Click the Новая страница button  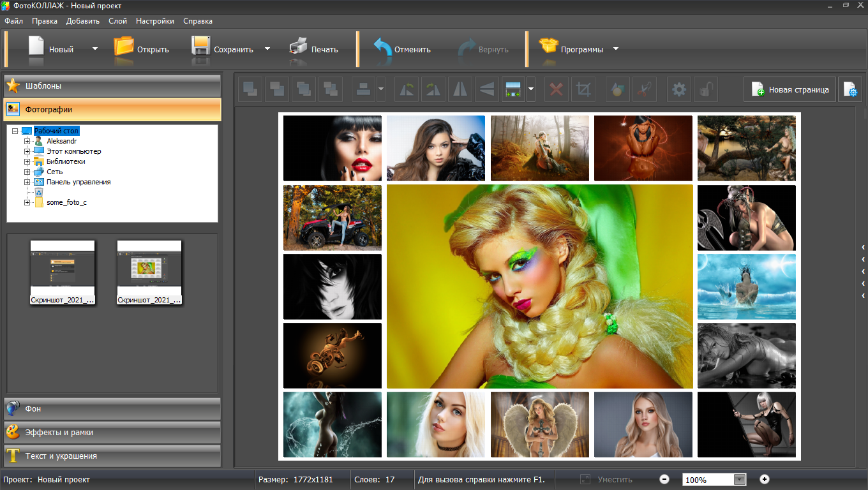[x=789, y=90]
